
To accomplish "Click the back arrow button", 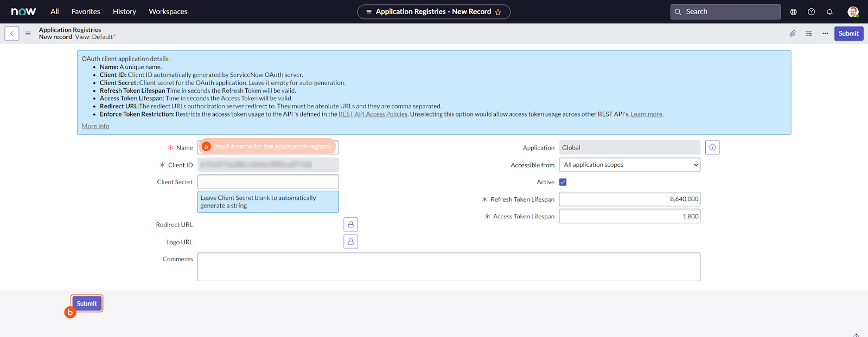I will (x=12, y=34).
